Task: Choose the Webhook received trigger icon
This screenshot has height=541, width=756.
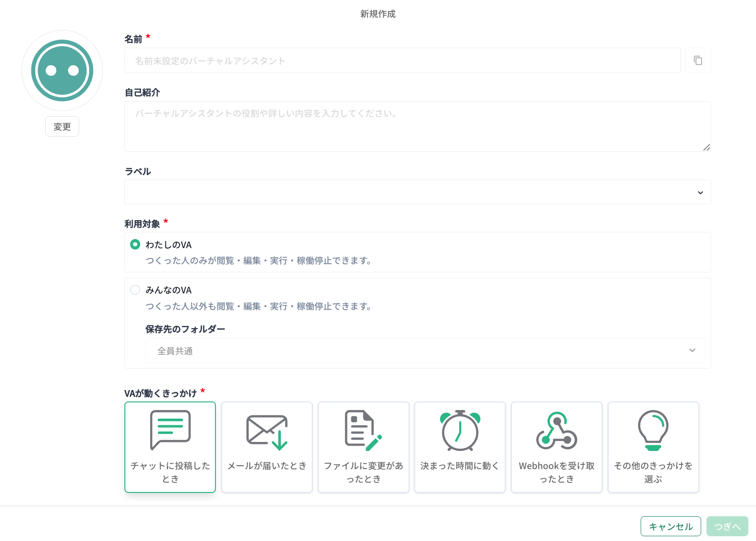Action: click(556, 431)
